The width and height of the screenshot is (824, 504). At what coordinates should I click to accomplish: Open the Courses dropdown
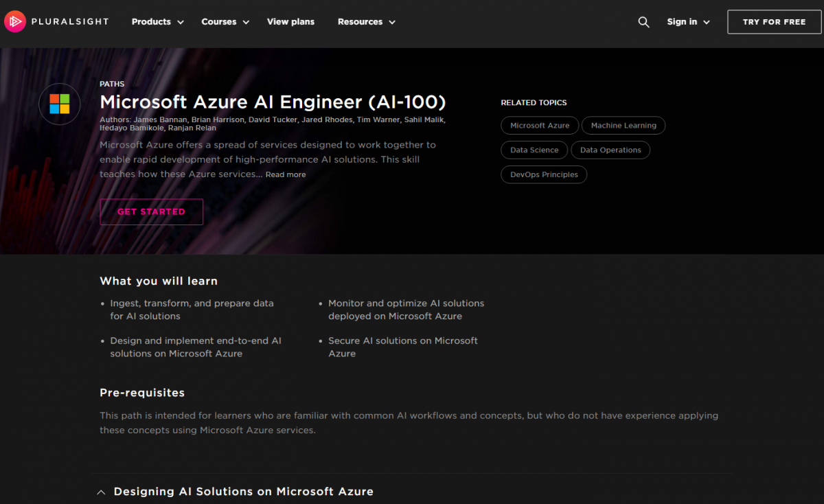point(225,21)
